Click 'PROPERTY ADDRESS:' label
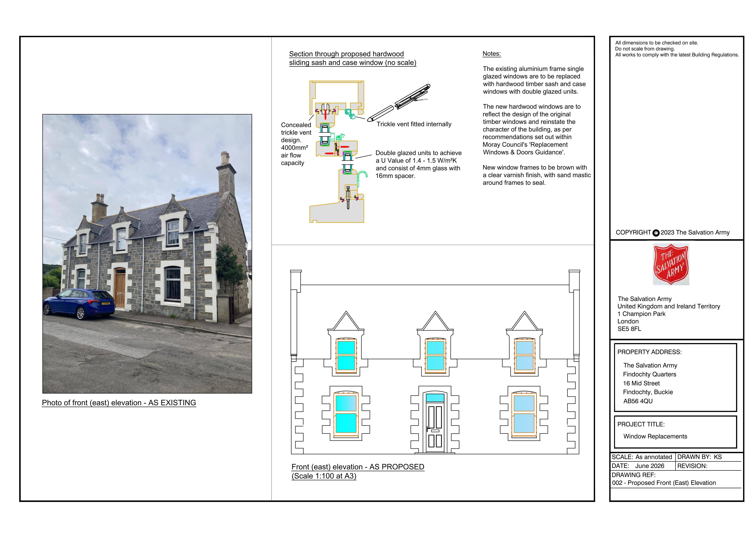Screen dimensions: 756x535 (649, 352)
